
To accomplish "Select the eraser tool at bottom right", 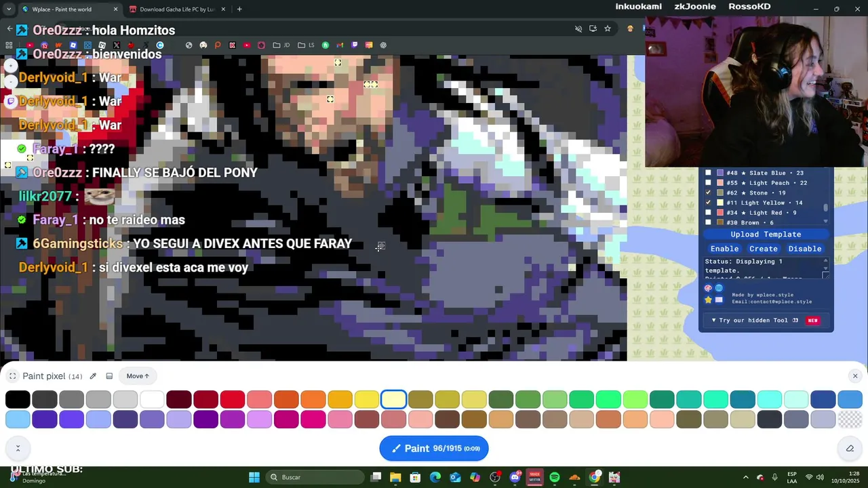I will click(x=850, y=448).
